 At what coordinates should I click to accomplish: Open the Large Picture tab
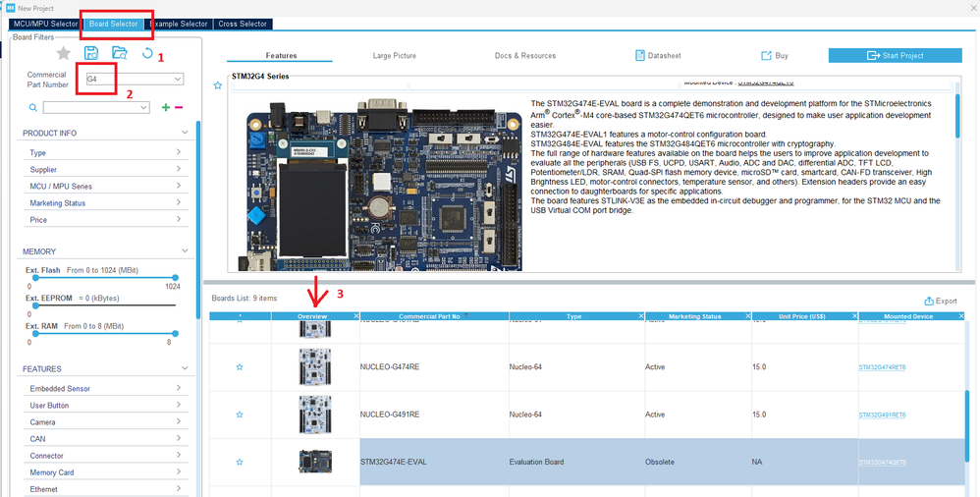(395, 56)
